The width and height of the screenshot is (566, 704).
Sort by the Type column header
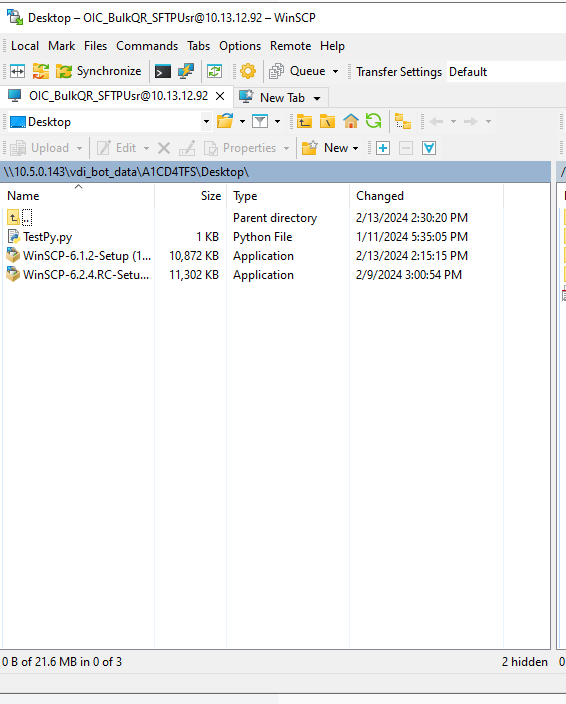click(288, 196)
